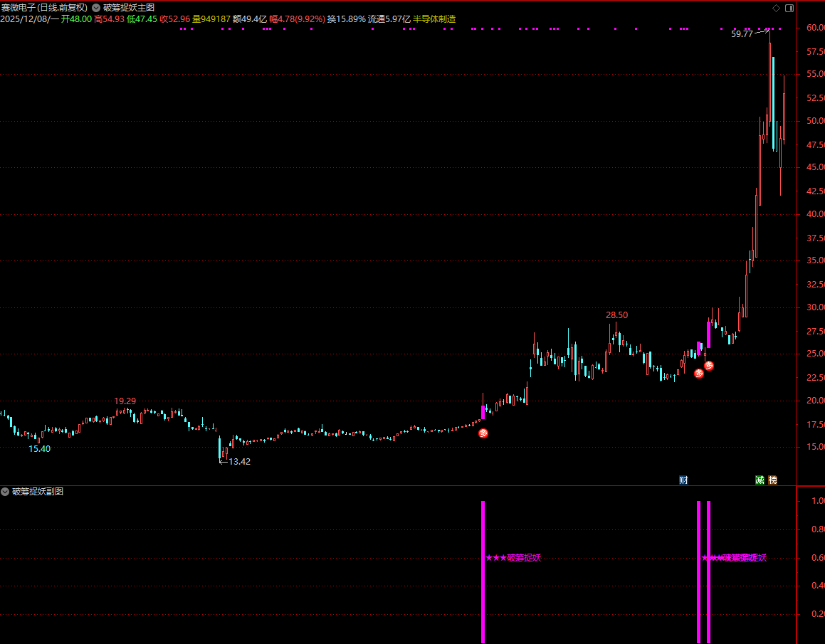Click the 19.29 peak price label
This screenshot has height=644, width=825.
pos(125,401)
